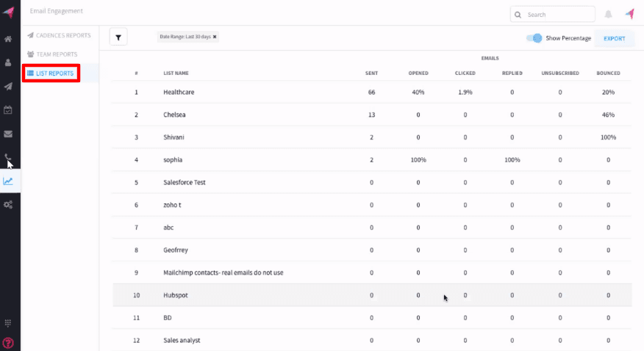Open the phone calls icon in sidebar
The image size is (644, 351).
pos(8,157)
